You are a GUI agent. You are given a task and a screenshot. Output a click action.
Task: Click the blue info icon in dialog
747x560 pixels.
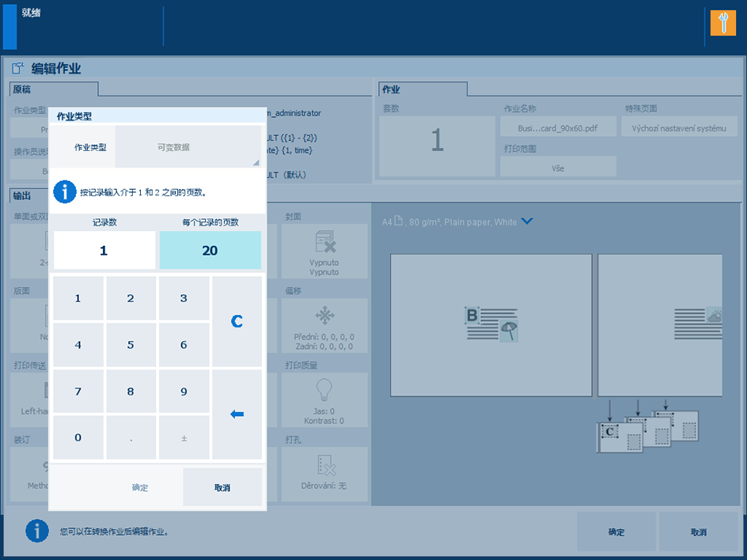tap(64, 191)
